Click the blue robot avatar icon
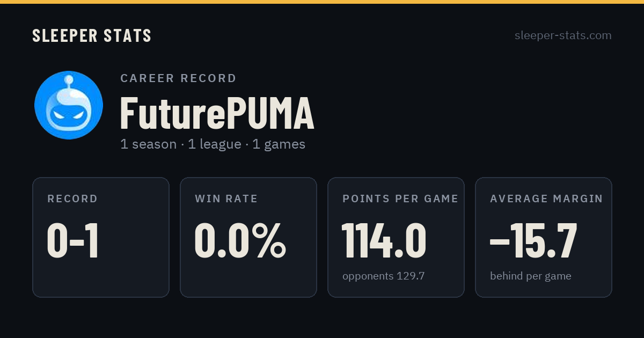The image size is (644, 338). pos(69,105)
